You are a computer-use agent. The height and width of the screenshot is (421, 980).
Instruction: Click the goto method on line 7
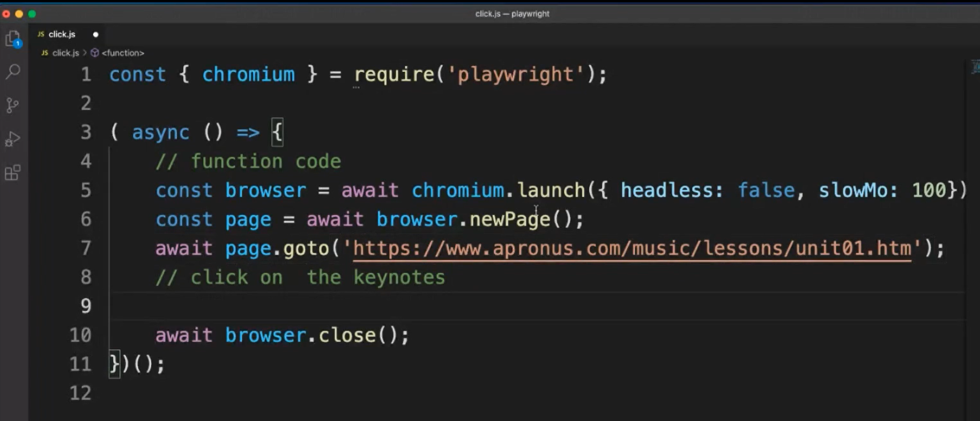pos(306,249)
